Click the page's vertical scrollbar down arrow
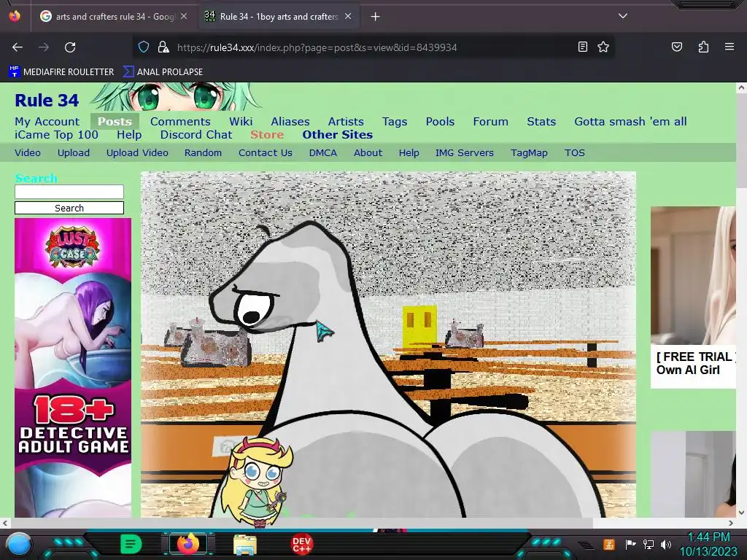The width and height of the screenshot is (747, 560). point(741,513)
